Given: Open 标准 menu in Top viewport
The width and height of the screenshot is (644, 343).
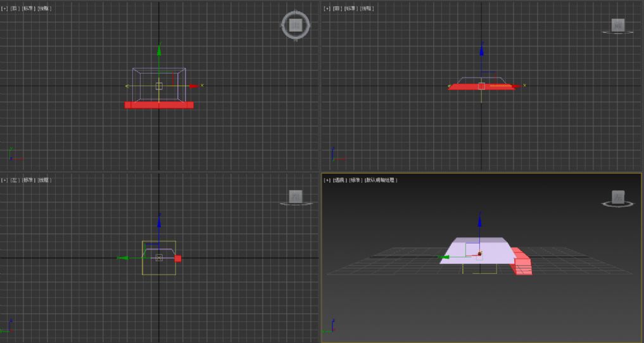Looking at the screenshot, I should click(x=28, y=8).
